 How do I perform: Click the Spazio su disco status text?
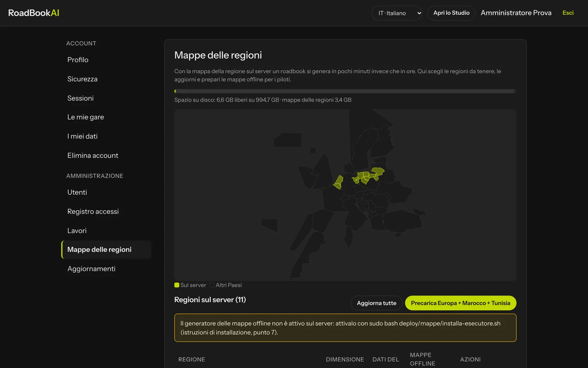pos(263,100)
